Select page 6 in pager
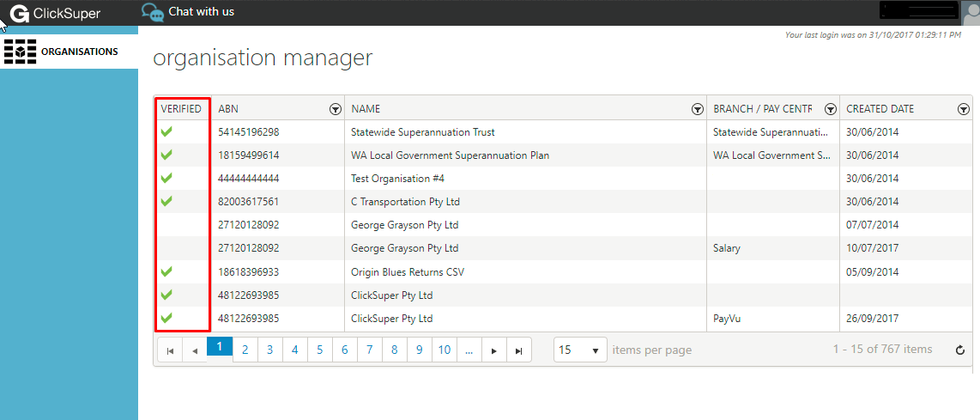 pyautogui.click(x=344, y=350)
